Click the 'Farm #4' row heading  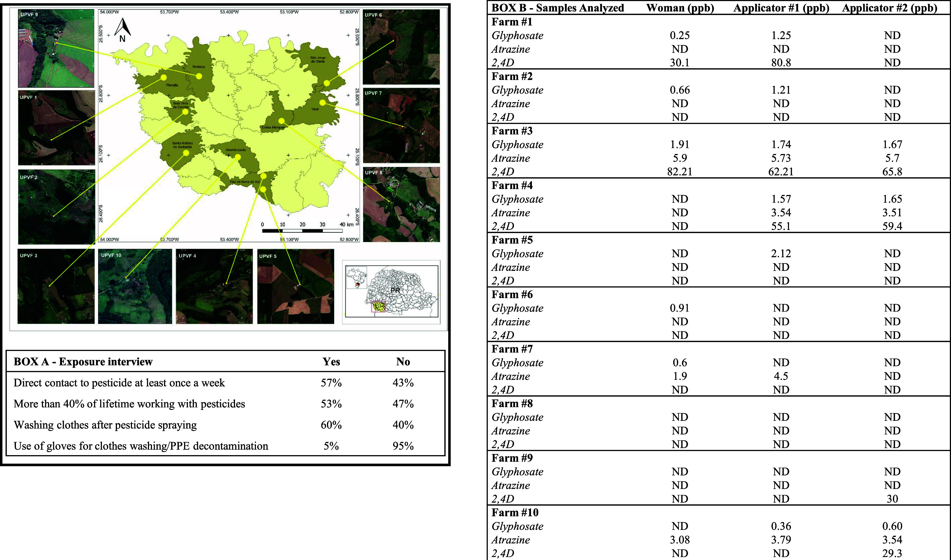tap(512, 186)
